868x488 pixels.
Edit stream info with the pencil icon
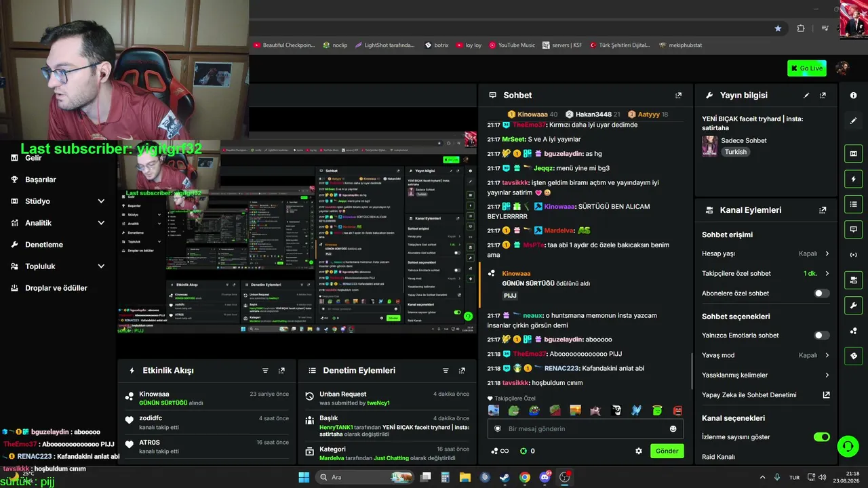click(x=806, y=96)
